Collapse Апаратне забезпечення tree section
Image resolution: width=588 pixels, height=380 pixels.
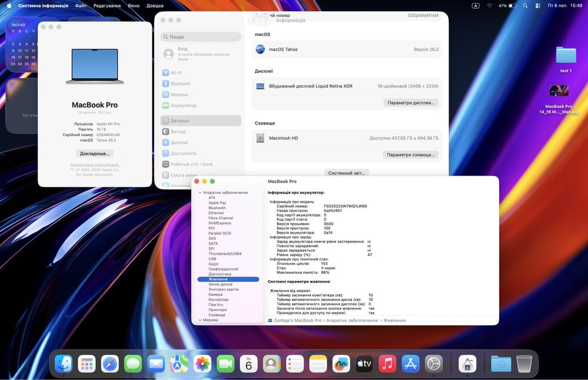(200, 193)
